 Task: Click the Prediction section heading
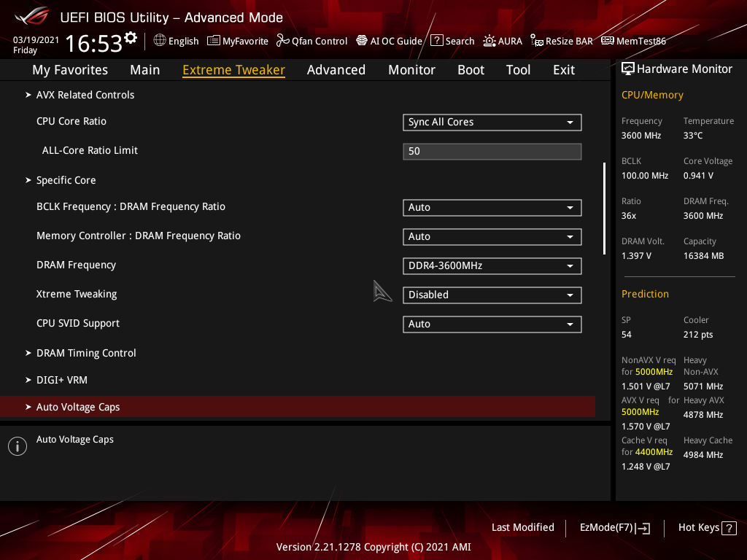point(645,294)
